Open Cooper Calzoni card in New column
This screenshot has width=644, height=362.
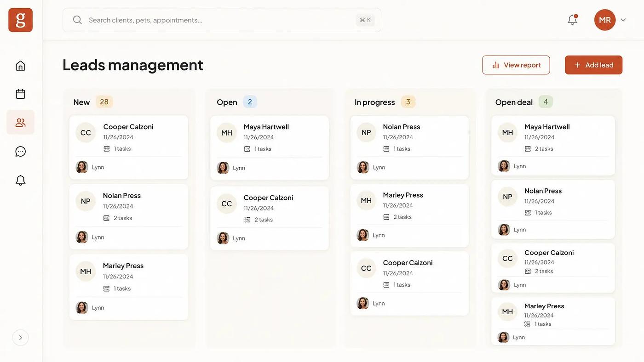tap(129, 147)
